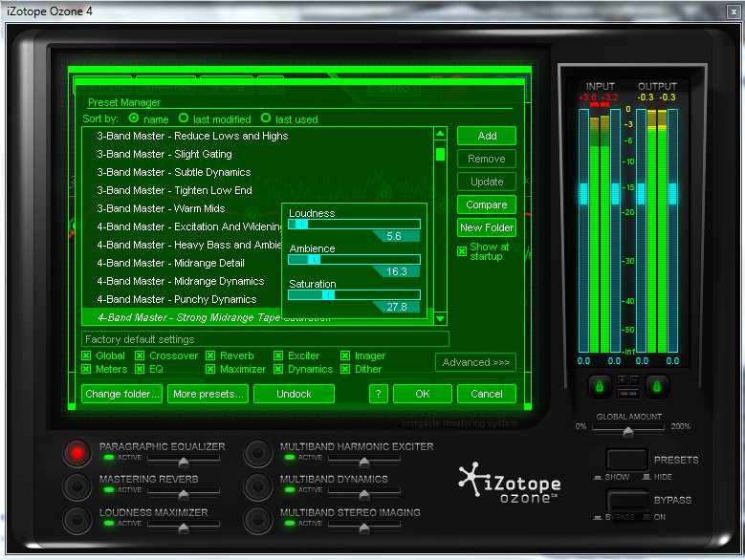Select the Loudness Maximizer module round button
Image resolution: width=745 pixels, height=560 pixels.
pyautogui.click(x=77, y=520)
